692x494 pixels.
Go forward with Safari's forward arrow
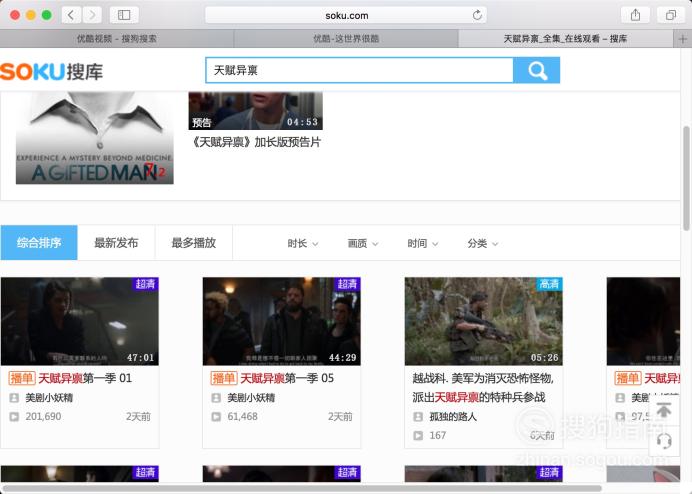click(x=92, y=15)
